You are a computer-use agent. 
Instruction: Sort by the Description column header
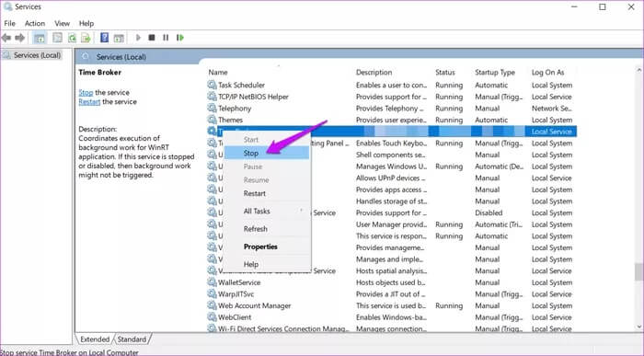pyautogui.click(x=374, y=73)
